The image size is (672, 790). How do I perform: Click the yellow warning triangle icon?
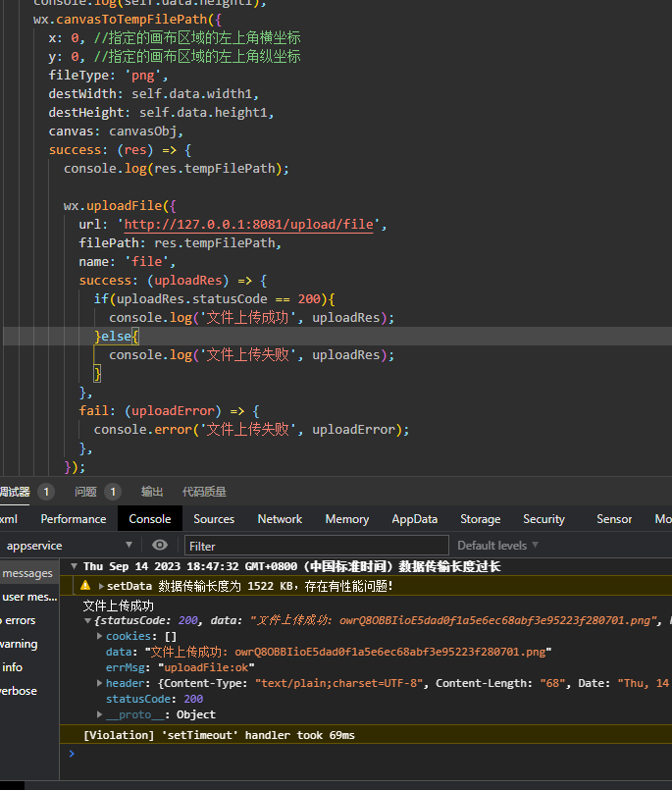click(x=85, y=586)
